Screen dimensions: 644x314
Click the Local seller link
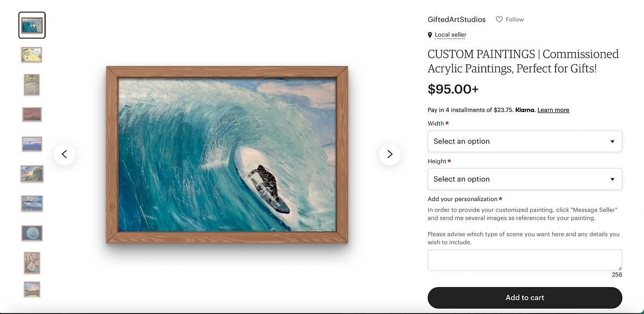450,35
